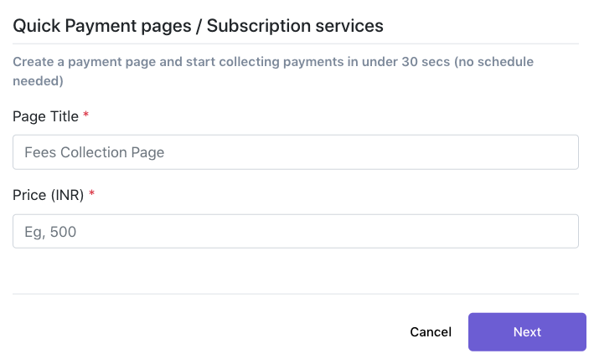The image size is (594, 364).
Task: Click the 'Eg, 500' placeholder text
Action: click(50, 232)
